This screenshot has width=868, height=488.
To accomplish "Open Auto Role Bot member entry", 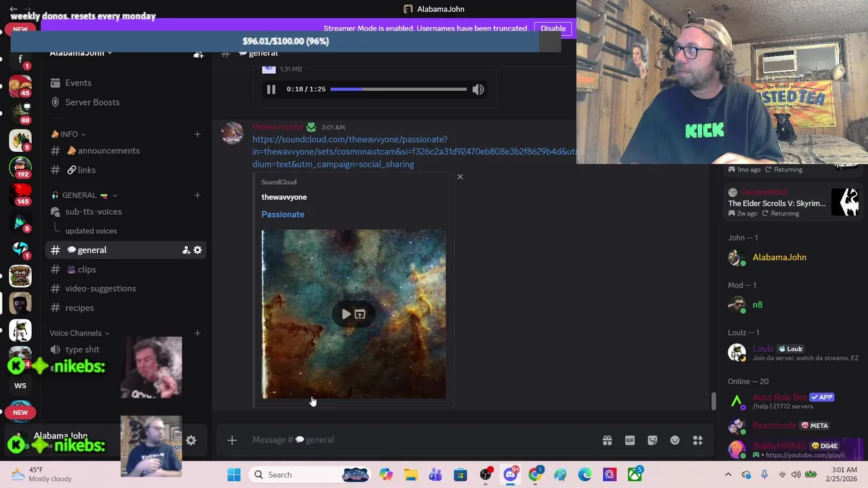I will click(x=793, y=401).
